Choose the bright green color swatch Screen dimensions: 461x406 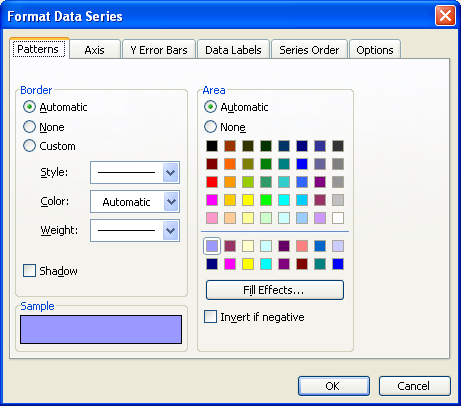pos(266,200)
